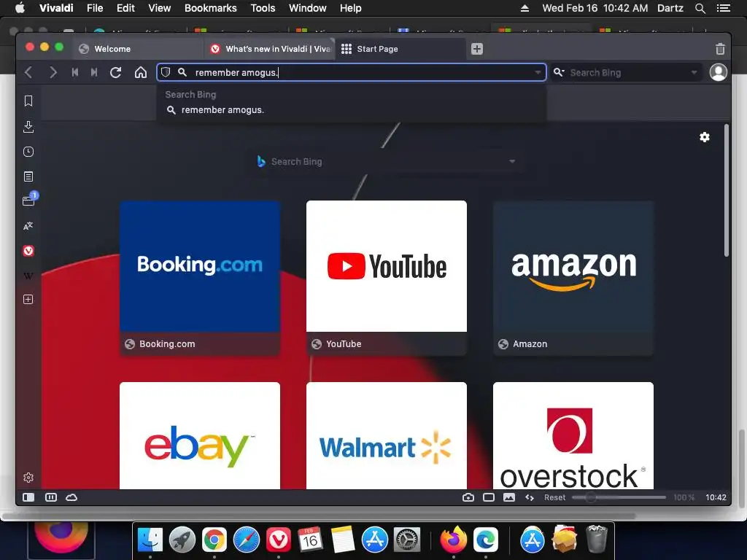Reload the current page
747x560 pixels.
(x=116, y=72)
